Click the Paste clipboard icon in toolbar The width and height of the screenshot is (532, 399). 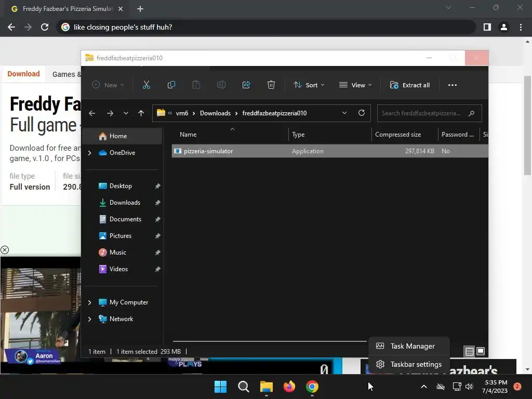click(196, 85)
